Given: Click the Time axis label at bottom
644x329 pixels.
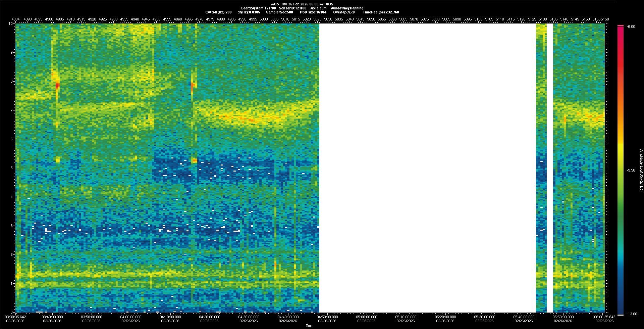Looking at the screenshot, I should pos(309,326).
